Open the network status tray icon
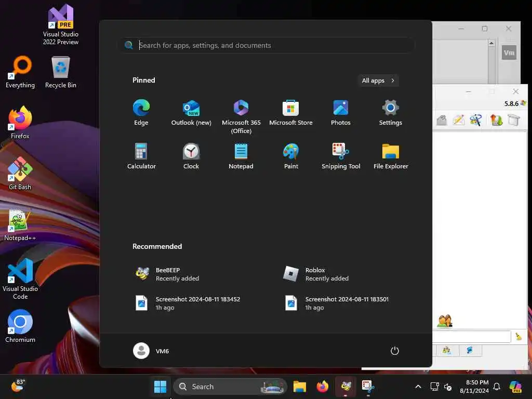 click(x=435, y=387)
